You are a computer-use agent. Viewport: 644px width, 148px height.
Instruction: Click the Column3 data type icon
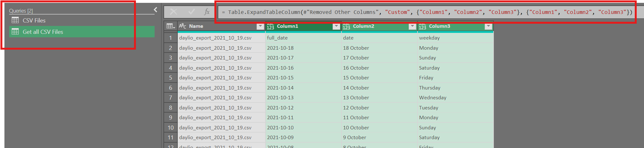tap(422, 26)
